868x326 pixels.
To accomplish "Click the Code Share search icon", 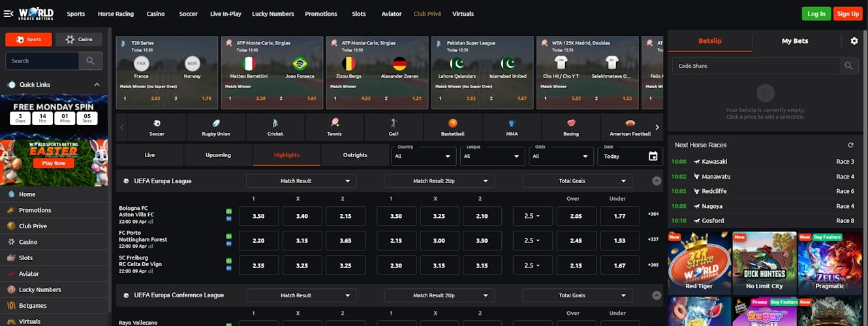I will tap(848, 66).
